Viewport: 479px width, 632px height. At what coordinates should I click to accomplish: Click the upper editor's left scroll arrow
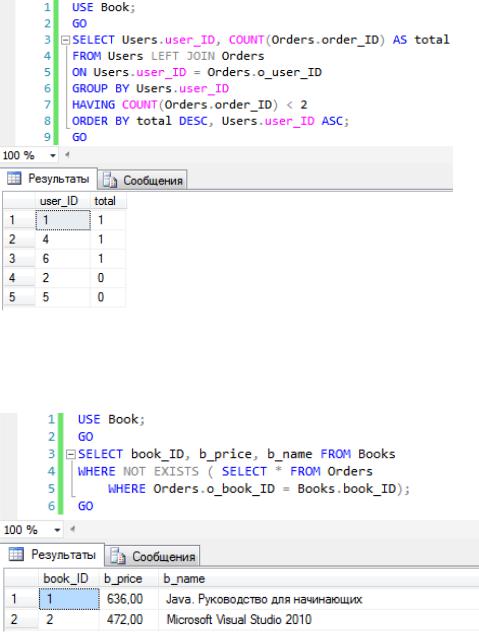(x=67, y=154)
